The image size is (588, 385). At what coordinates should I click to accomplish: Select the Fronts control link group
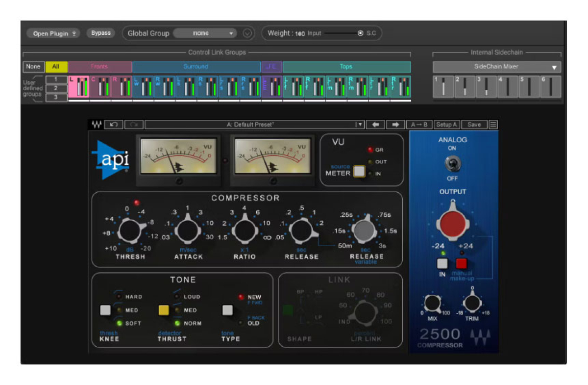pyautogui.click(x=100, y=67)
